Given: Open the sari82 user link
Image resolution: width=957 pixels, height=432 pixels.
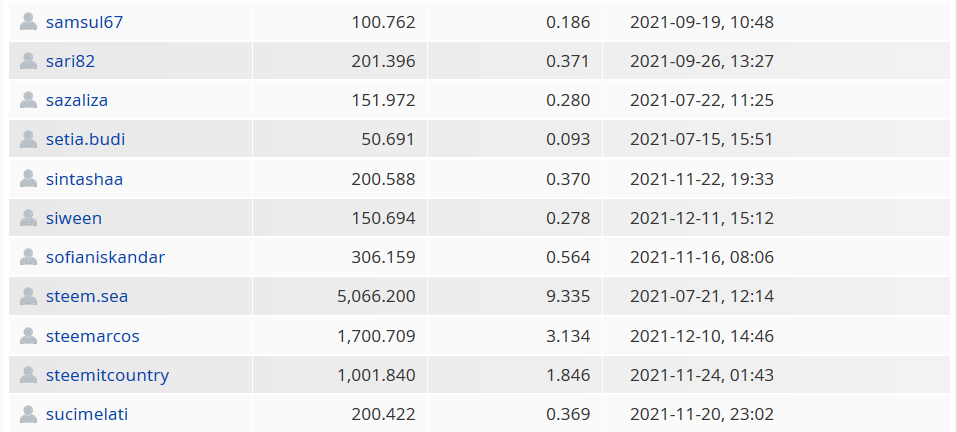Looking at the screenshot, I should (70, 62).
